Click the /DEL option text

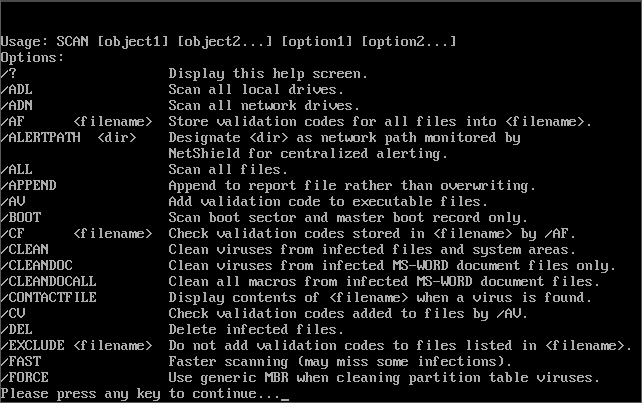click(x=17, y=330)
